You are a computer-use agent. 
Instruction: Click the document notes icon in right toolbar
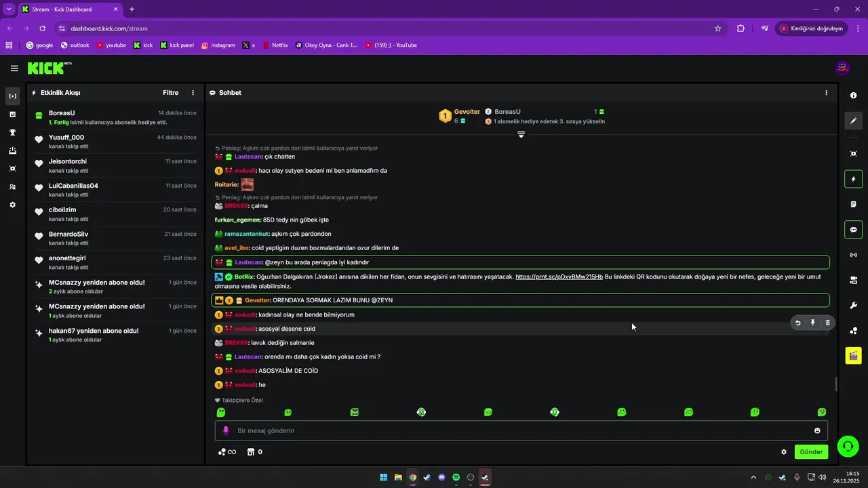pyautogui.click(x=853, y=204)
